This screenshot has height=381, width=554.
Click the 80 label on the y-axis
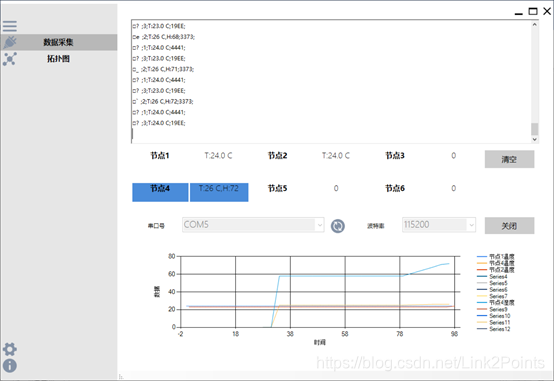(x=172, y=256)
